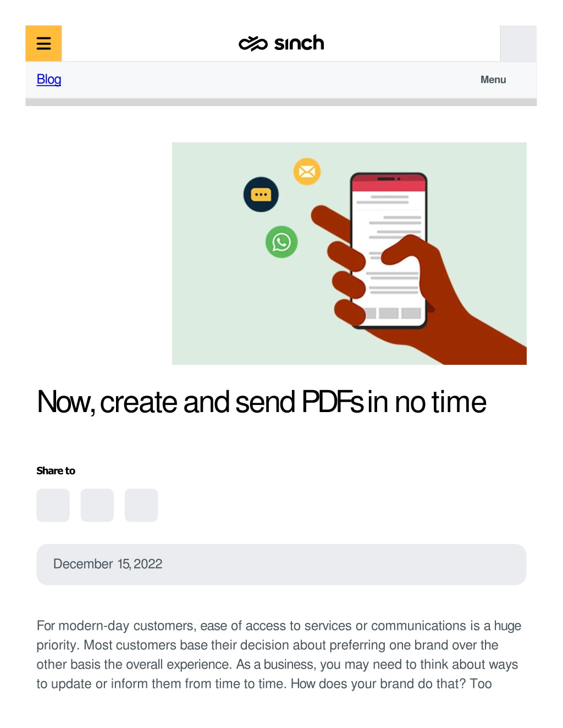Screen dimensions: 563x728
Task: Click the green WhatsApp icon in the illustration
Action: coord(281,242)
